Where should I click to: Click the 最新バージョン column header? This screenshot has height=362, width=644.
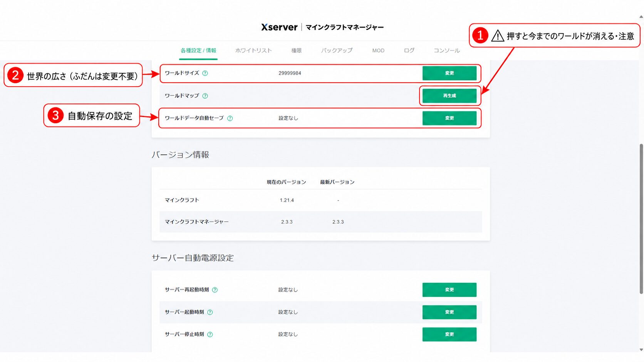pos(337,182)
